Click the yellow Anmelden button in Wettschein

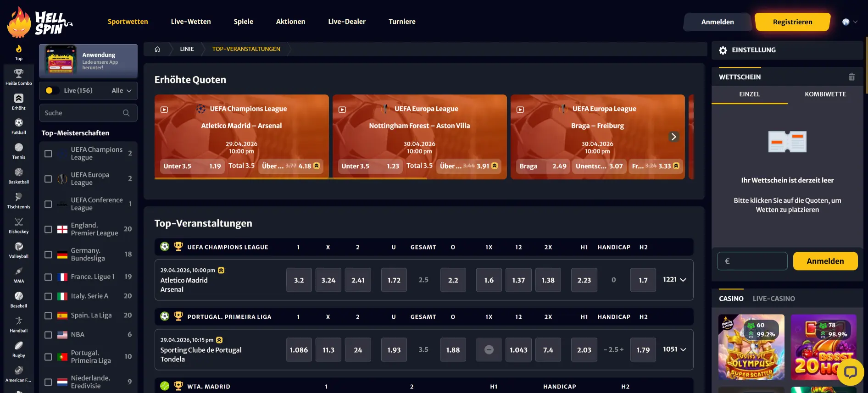825,261
